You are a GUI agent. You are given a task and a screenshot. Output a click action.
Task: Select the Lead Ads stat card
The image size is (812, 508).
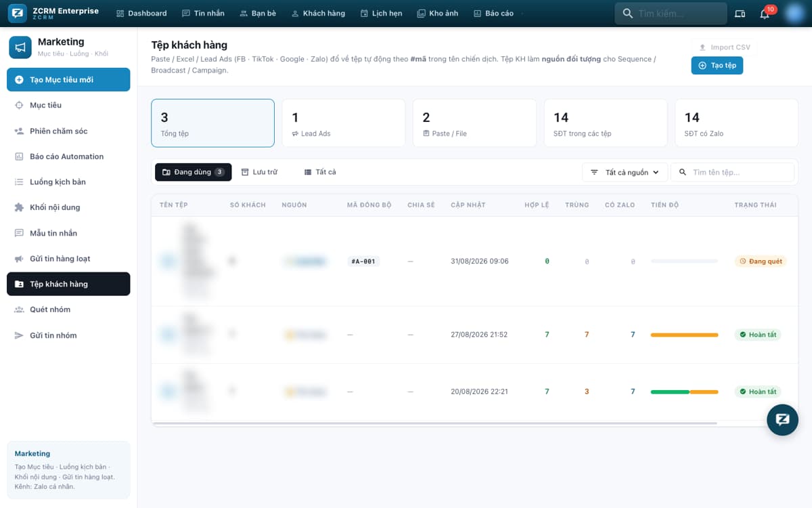(x=344, y=123)
